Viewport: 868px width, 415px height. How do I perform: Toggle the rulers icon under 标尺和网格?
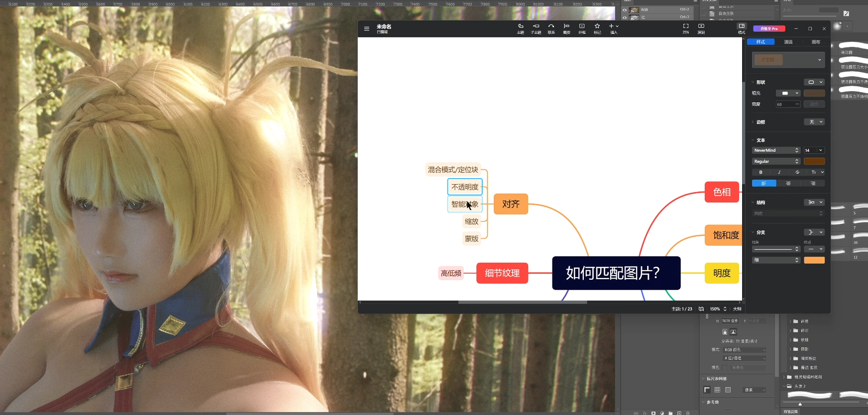[x=707, y=390]
